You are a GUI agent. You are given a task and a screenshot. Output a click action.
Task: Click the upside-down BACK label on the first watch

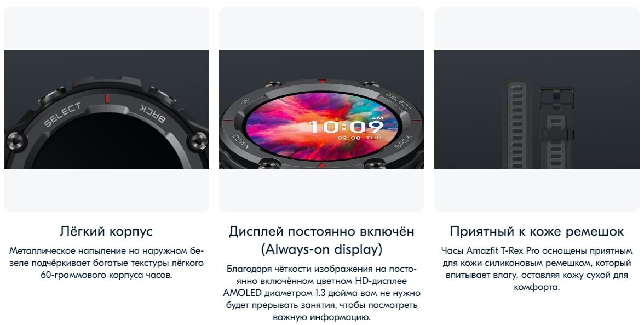[153, 113]
